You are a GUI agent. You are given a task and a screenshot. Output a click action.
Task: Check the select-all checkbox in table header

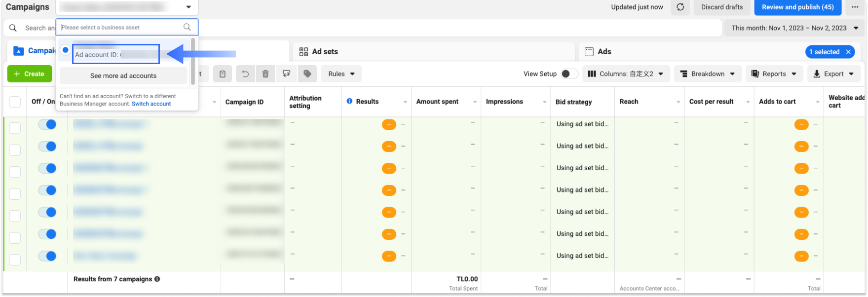tap(15, 102)
